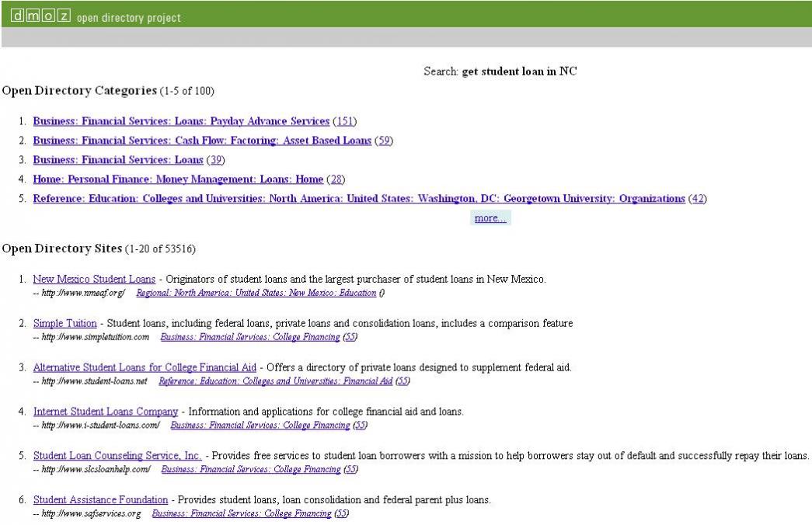Click the dmoz logo in the header
This screenshot has height=525, width=812.
click(40, 16)
